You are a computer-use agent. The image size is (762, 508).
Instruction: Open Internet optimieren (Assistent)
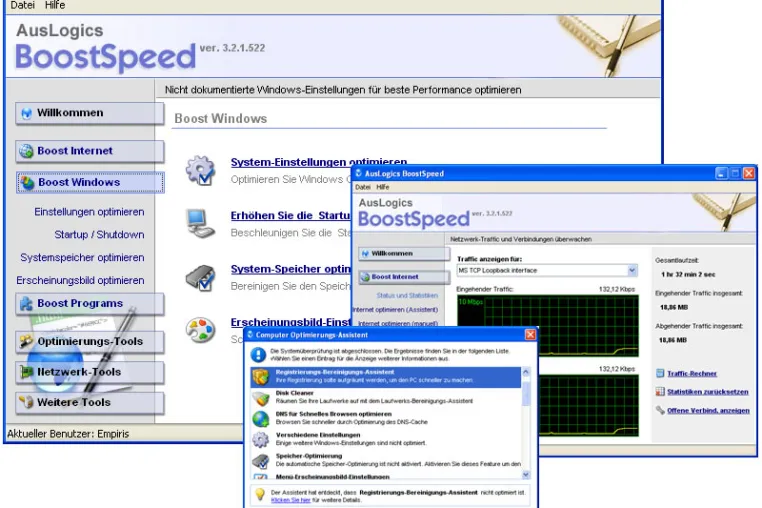point(395,309)
